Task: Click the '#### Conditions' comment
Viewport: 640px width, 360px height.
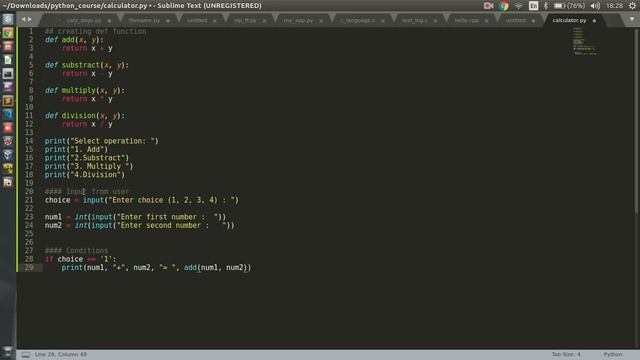Action: [76, 251]
